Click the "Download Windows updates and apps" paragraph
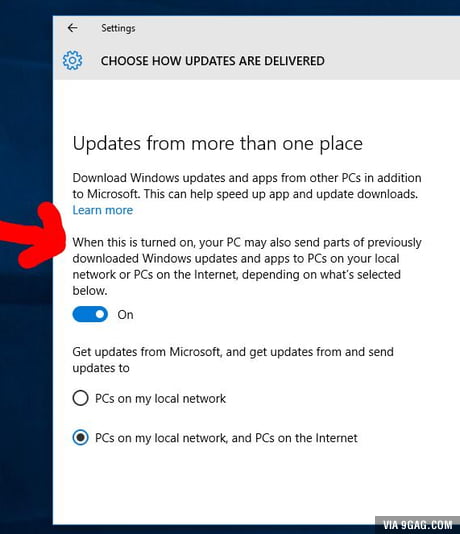Viewport: 460px width, 534px height. 247,186
